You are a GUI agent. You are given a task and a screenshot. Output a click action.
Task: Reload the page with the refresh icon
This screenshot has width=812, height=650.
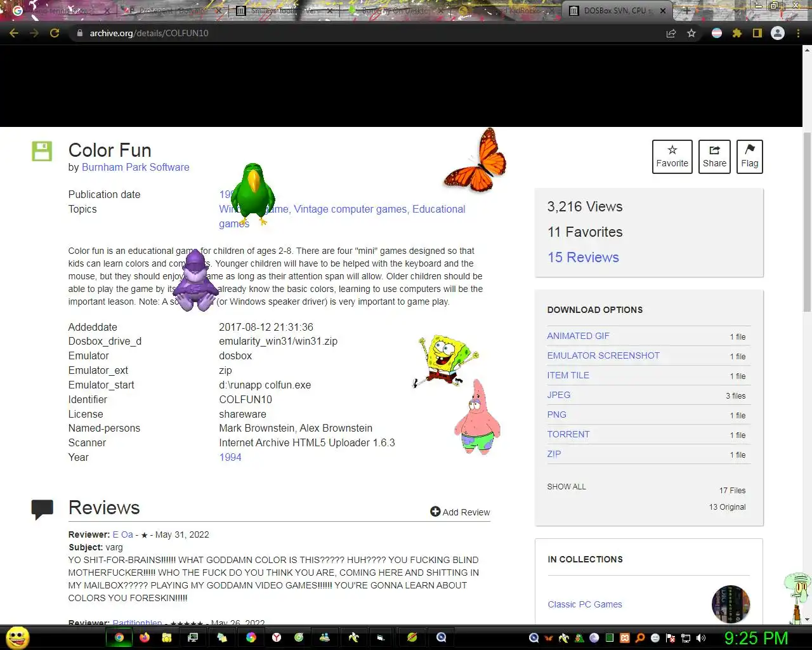click(55, 33)
